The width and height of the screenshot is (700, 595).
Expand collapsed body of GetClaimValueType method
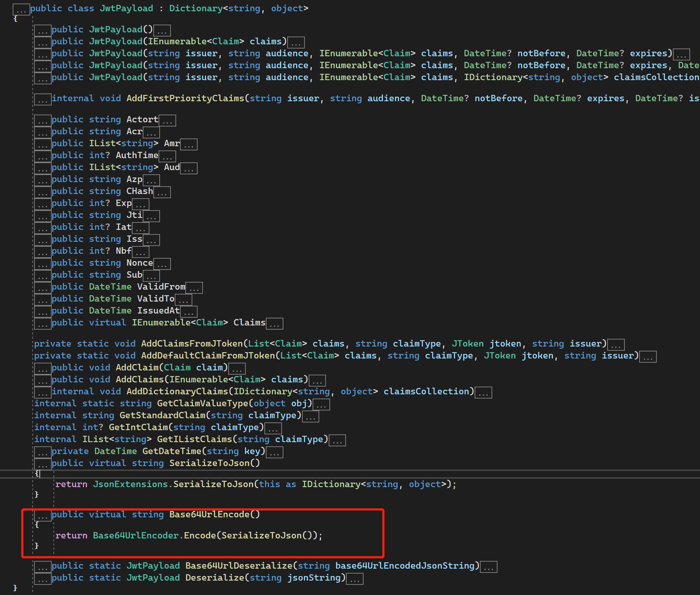coord(321,405)
